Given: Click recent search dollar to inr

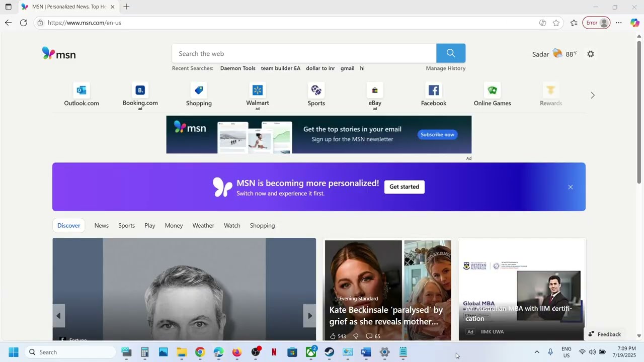Looking at the screenshot, I should (x=320, y=68).
